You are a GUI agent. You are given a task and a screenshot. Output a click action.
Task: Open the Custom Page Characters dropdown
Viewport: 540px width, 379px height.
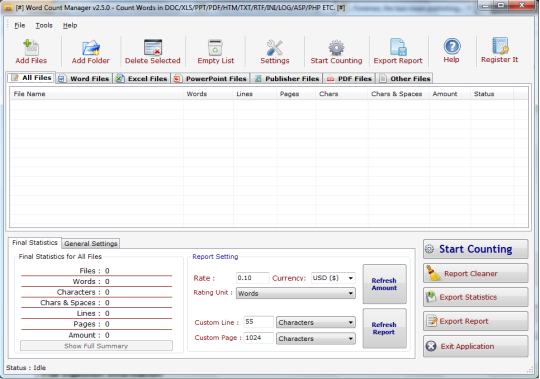click(315, 338)
